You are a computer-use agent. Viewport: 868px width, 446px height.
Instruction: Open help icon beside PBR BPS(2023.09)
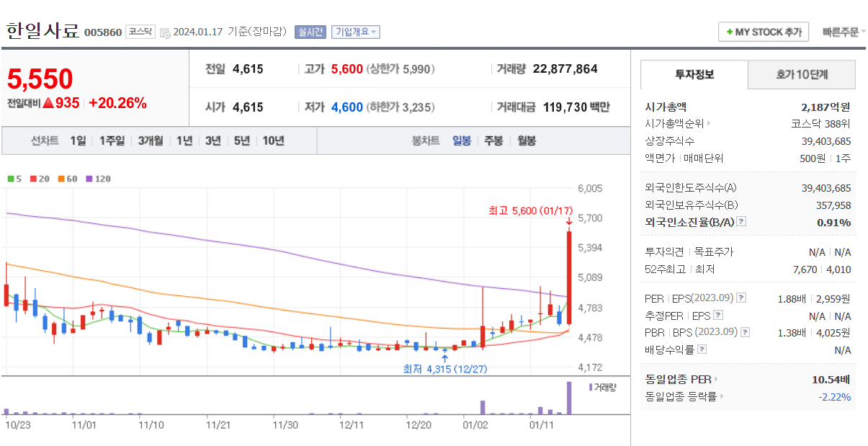[746, 332]
